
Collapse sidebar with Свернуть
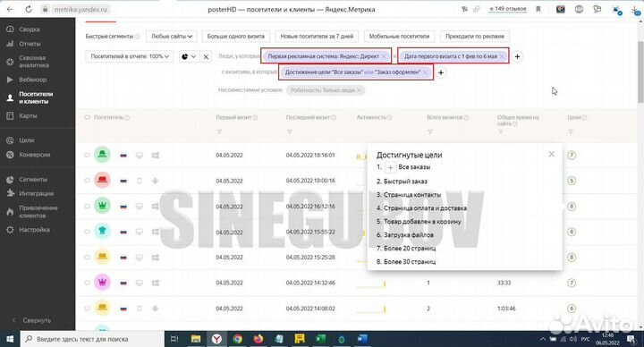coord(32,320)
